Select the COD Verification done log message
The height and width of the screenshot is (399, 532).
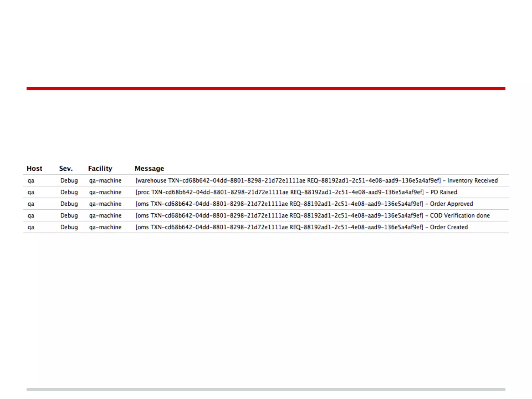click(313, 216)
